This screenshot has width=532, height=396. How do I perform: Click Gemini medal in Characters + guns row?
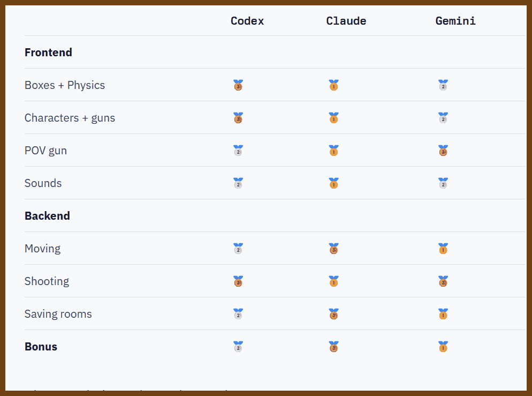pos(443,118)
